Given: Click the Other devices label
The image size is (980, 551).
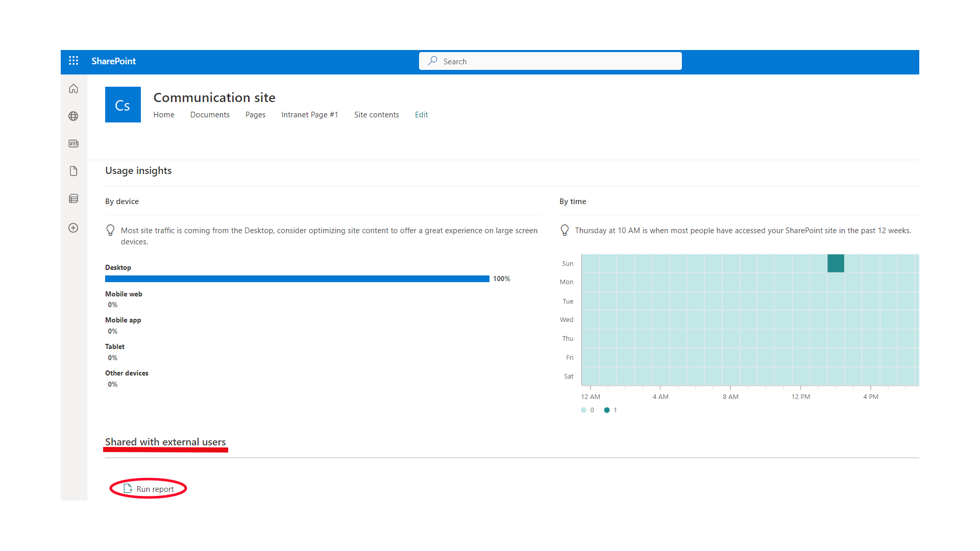Looking at the screenshot, I should (127, 373).
